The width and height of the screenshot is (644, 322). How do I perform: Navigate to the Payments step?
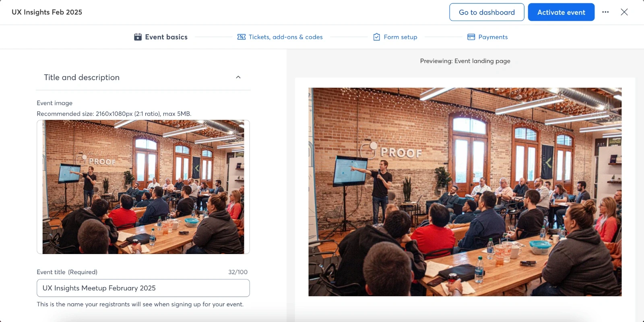493,37
